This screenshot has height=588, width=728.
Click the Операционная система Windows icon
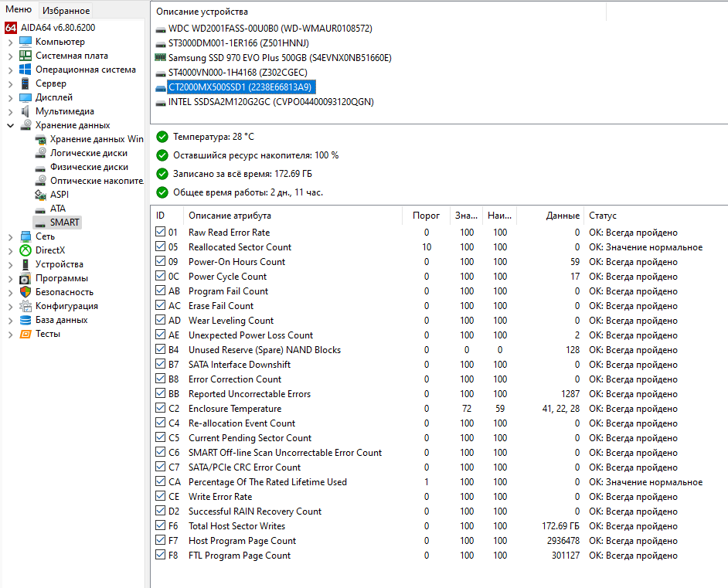click(26, 70)
